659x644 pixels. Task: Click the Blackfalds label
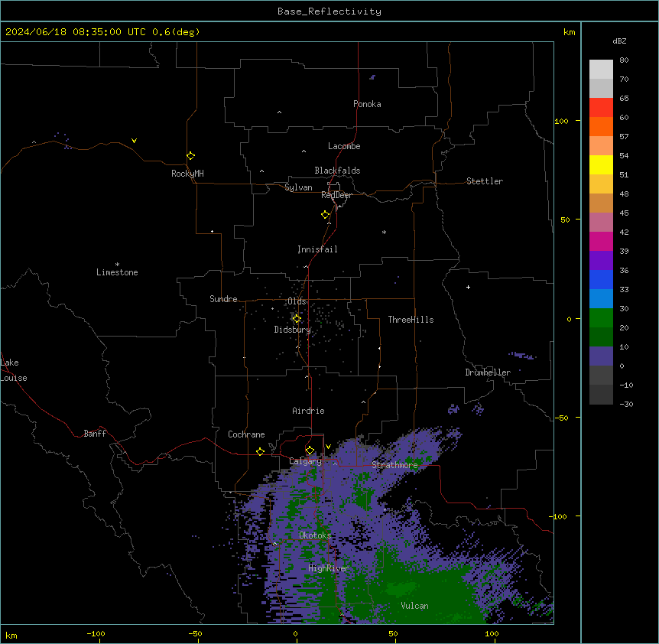click(337, 171)
